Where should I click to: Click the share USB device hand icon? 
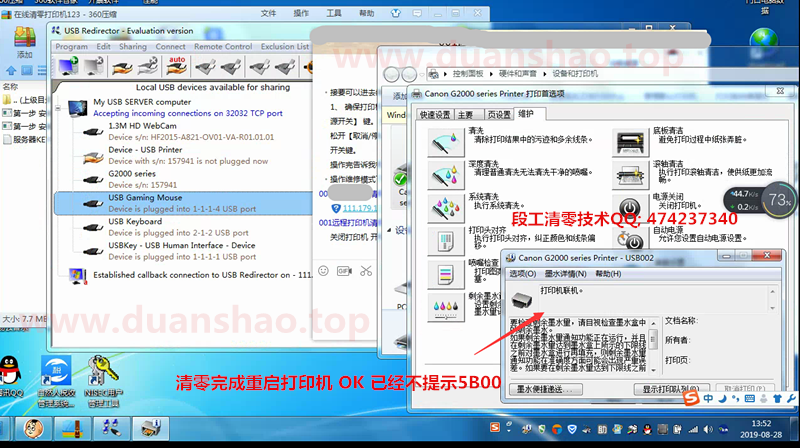pos(122,67)
